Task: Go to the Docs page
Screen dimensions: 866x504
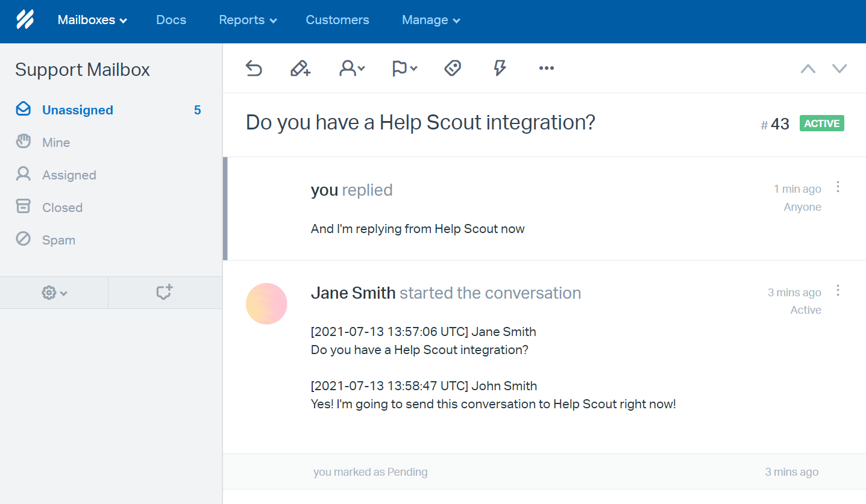Action: click(171, 20)
